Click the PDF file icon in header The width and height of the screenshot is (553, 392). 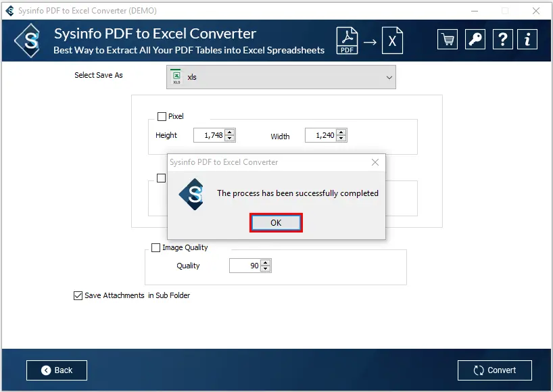tap(347, 41)
